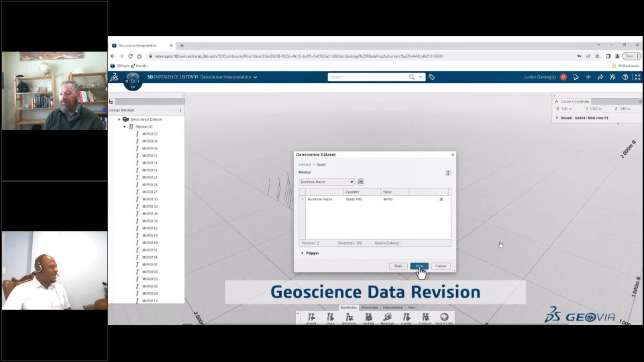This screenshot has height=362, width=644.
Task: Open the browser side panel icon
Action: tap(608, 56)
